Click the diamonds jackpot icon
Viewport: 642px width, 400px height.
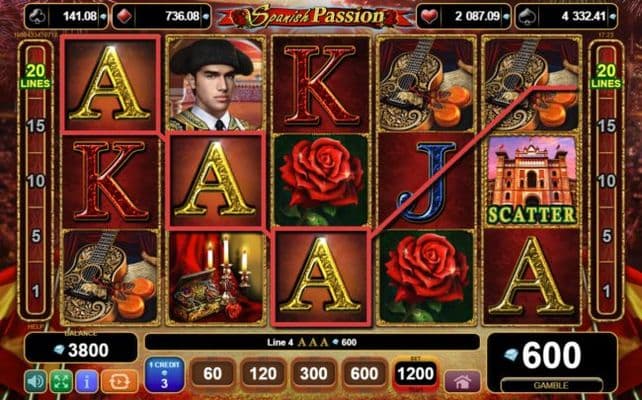[x=124, y=16]
